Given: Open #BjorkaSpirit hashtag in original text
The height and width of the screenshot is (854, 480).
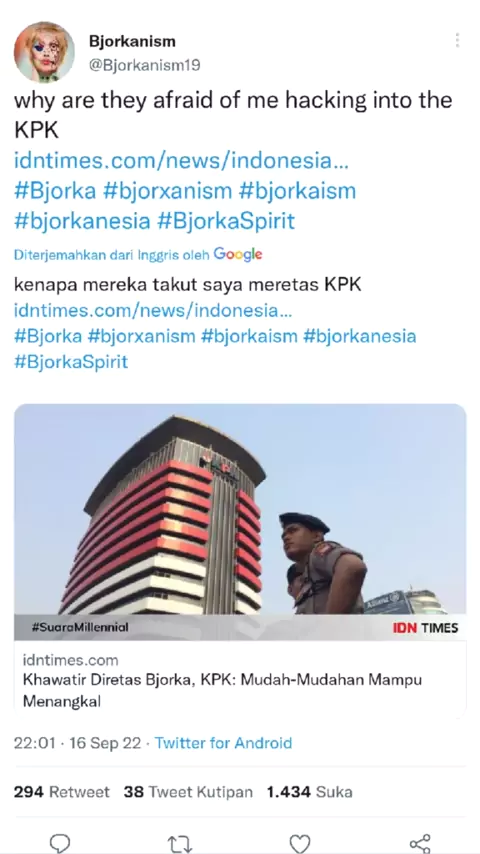Looking at the screenshot, I should [x=226, y=221].
